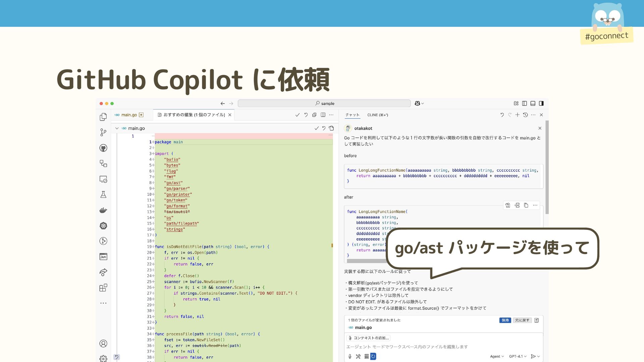This screenshot has height=362, width=644.
Task: Open the Extensions view in activity bar
Action: tap(103, 288)
